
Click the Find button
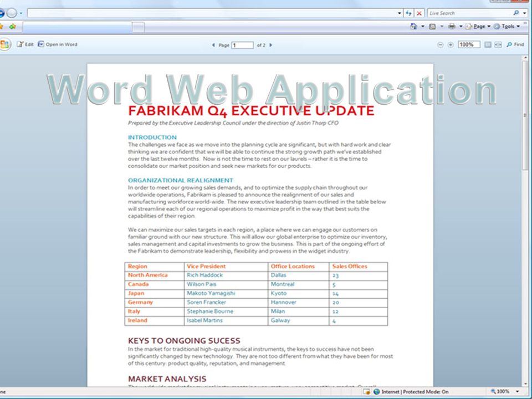[515, 44]
